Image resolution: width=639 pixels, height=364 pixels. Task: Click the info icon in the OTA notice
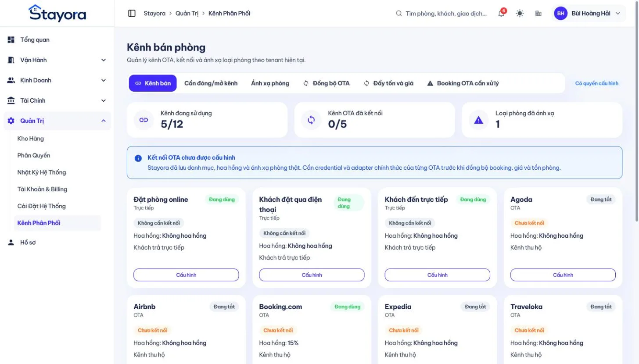point(138,158)
